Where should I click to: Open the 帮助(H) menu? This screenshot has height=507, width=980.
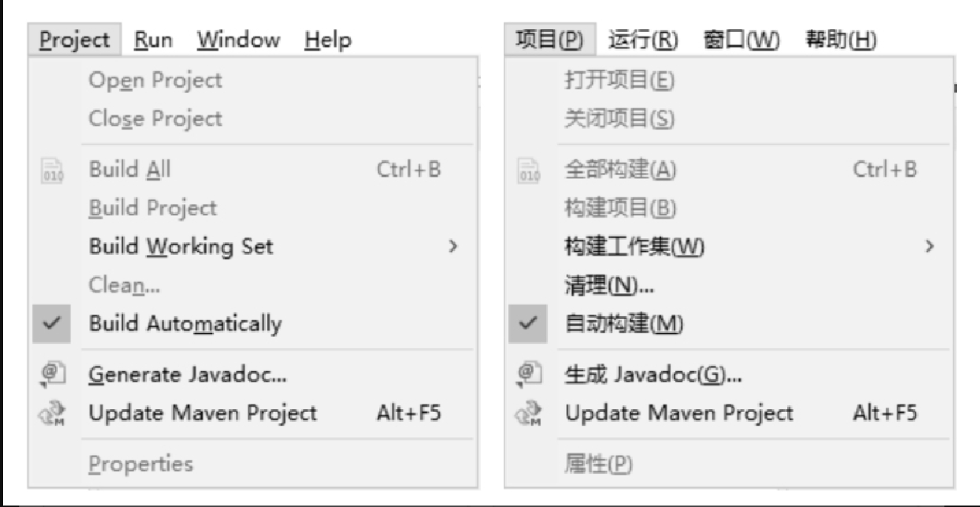(841, 39)
